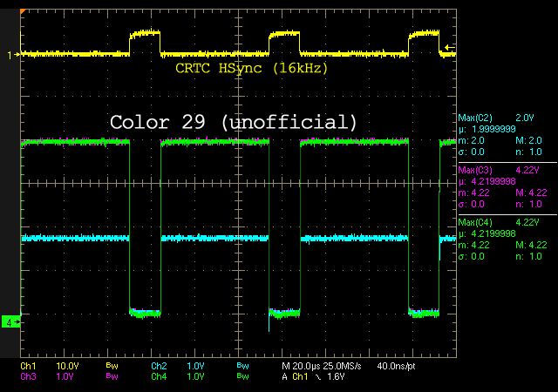Click the Ch1 label in the bottom bar
The width and height of the screenshot is (558, 392).
click(x=28, y=366)
